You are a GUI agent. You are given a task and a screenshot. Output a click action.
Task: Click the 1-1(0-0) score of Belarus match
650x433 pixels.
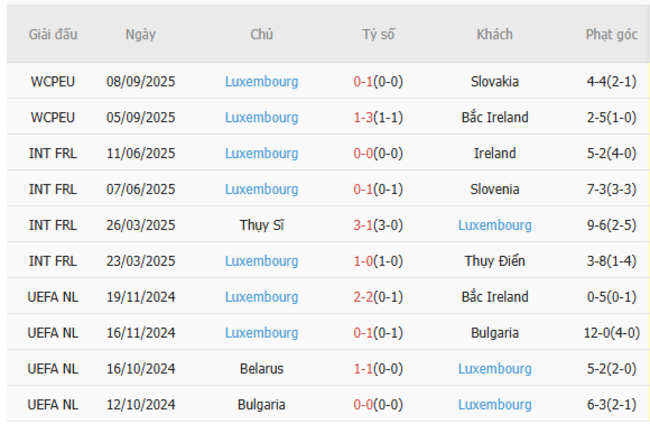(378, 368)
